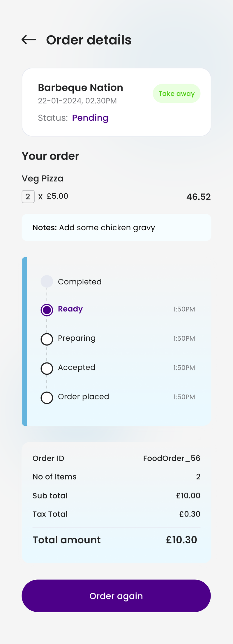Click the Order placed step marker

(x=47, y=397)
